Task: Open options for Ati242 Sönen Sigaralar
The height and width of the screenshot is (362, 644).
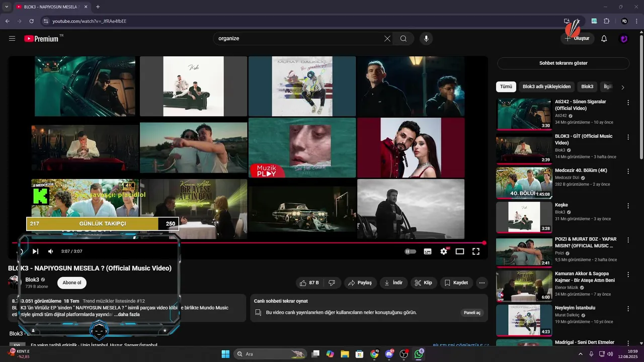Action: click(628, 103)
